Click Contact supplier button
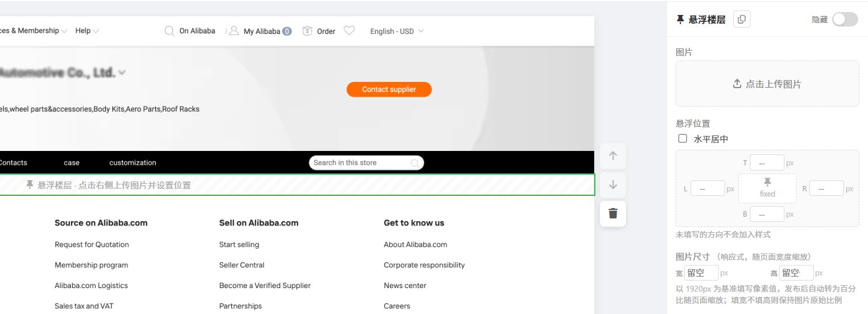 pyautogui.click(x=389, y=89)
